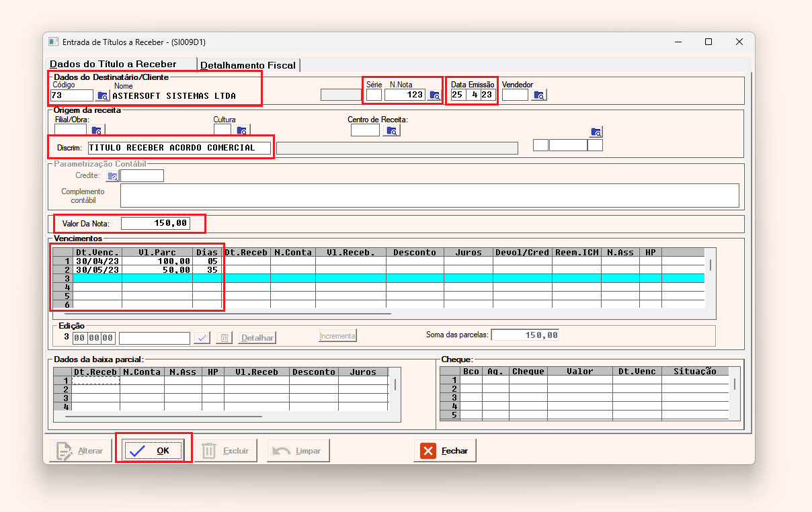The image size is (812, 512).
Task: Select the Dias cell showing 05
Action: click(x=207, y=261)
